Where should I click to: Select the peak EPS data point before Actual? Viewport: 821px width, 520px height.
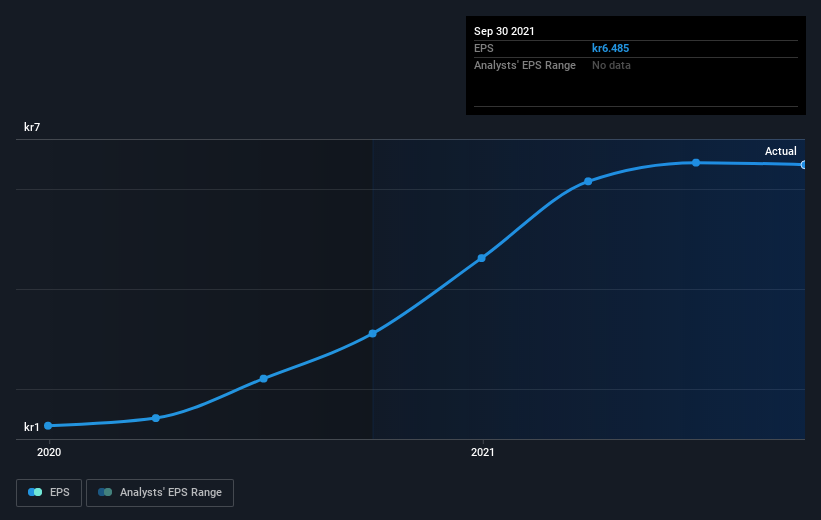pos(696,163)
